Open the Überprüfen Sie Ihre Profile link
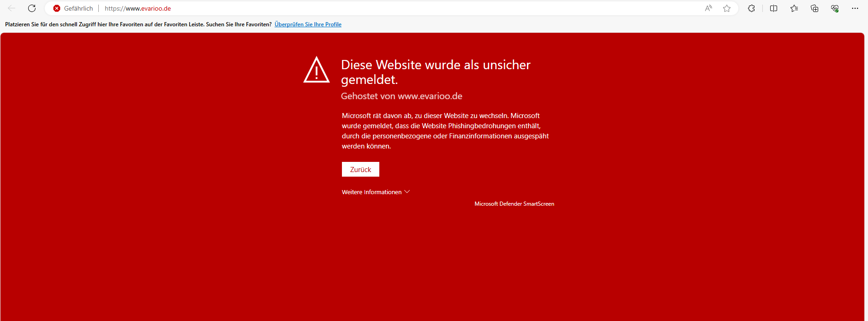The image size is (868, 321). (308, 24)
